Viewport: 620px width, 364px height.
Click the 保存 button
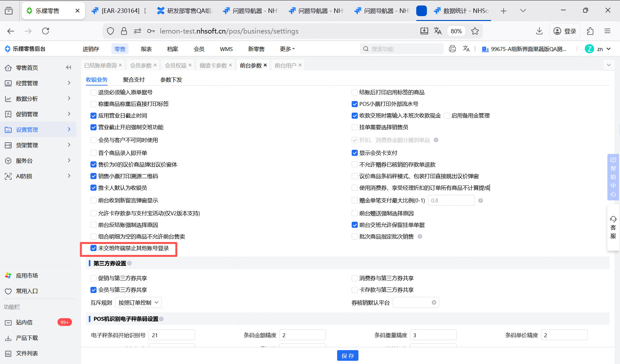(347, 356)
